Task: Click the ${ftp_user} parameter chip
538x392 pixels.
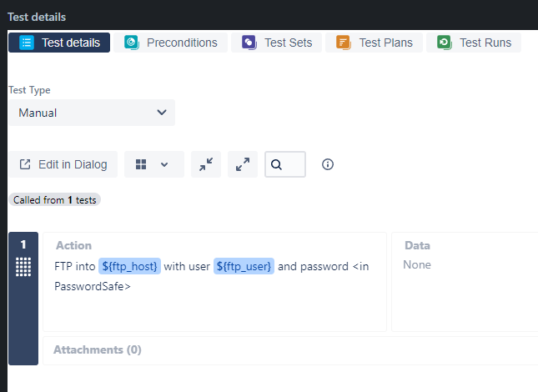Action: 244,266
